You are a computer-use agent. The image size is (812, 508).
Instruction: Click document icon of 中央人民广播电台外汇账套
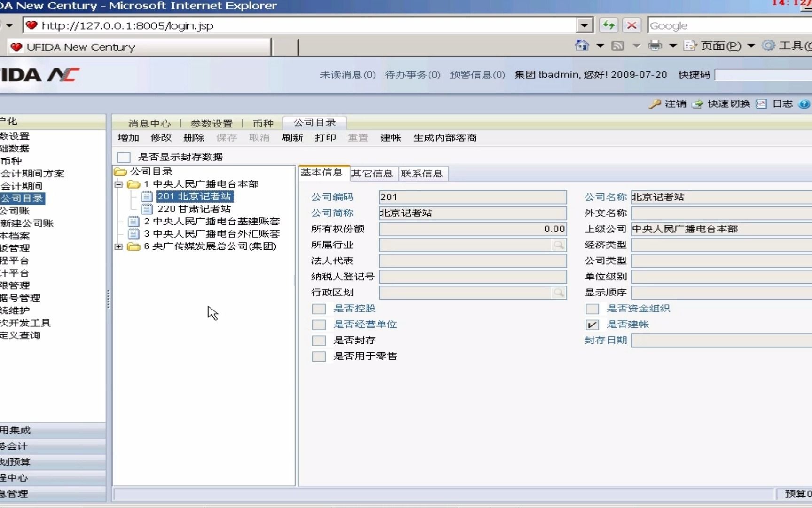coord(133,234)
